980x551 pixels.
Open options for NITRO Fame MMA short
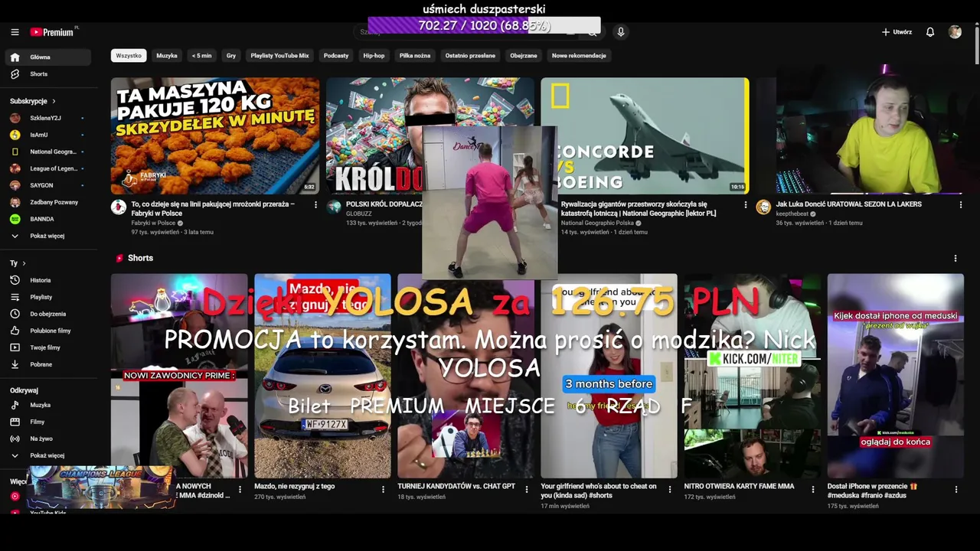pos(813,489)
